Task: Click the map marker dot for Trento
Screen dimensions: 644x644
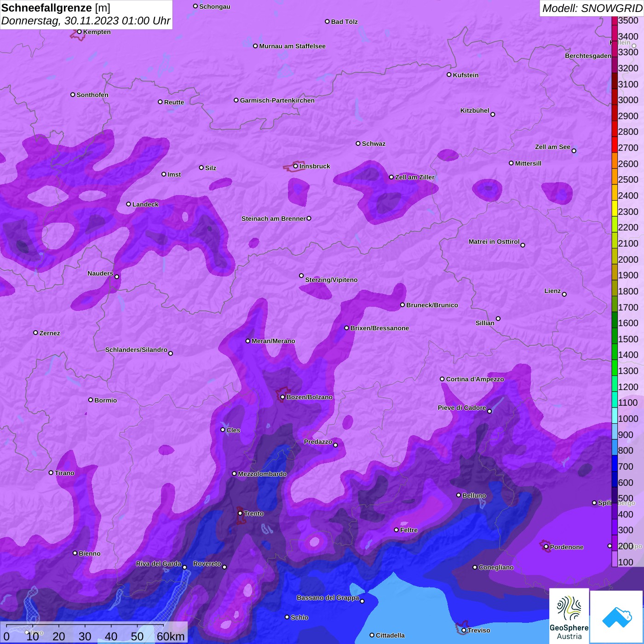Action: click(240, 513)
